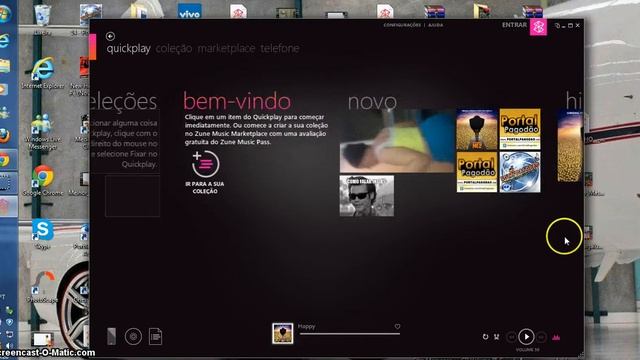Open Windows Live Messenger desktop shortcut
The width and height of the screenshot is (640, 360).
(42, 131)
